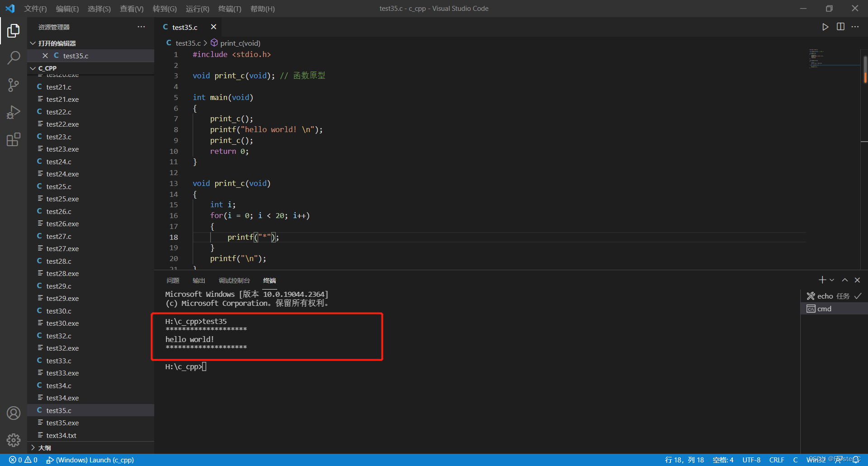Open the Help menu
Image resolution: width=868 pixels, height=466 pixels.
[x=263, y=9]
